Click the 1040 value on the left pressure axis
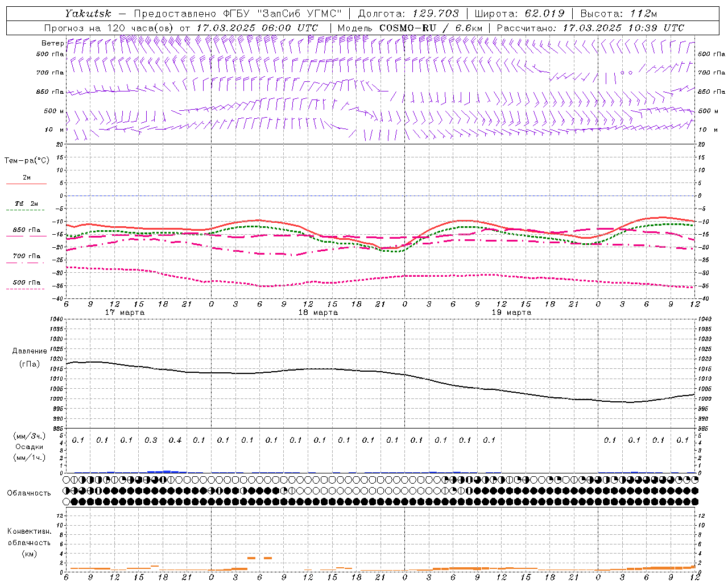This screenshot has height=582, width=728. (57, 319)
